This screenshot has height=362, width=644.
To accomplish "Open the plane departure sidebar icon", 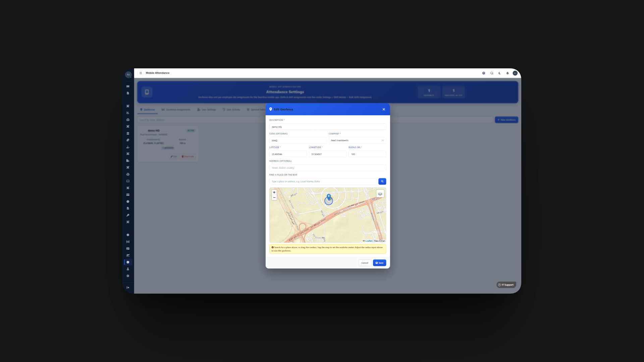I will (128, 255).
